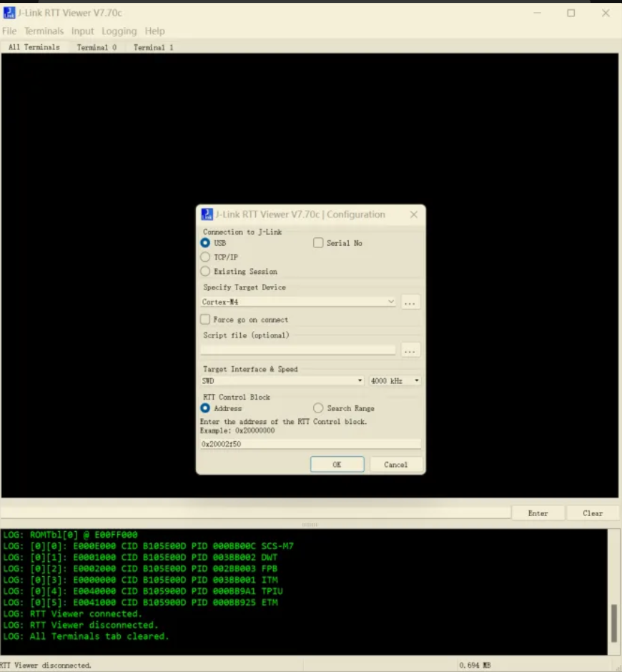Viewport: 622px width, 672px height.
Task: Click log line 'All Terminals tab cleared.'
Action: [86, 636]
